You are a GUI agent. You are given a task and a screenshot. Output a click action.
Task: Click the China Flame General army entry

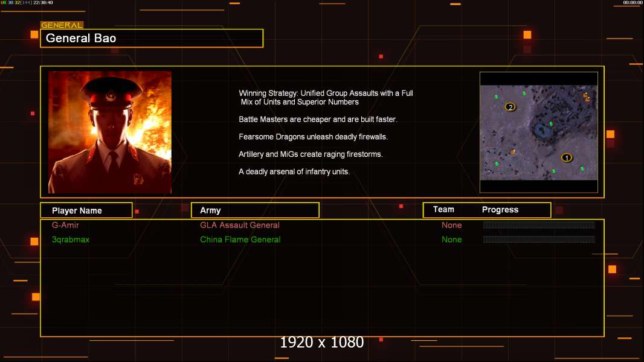tap(240, 240)
